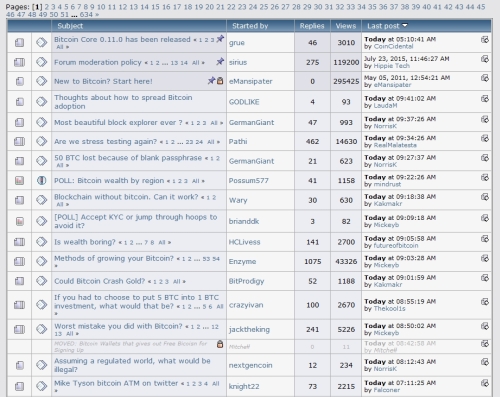Select the 119200 views cell

click(x=346, y=62)
